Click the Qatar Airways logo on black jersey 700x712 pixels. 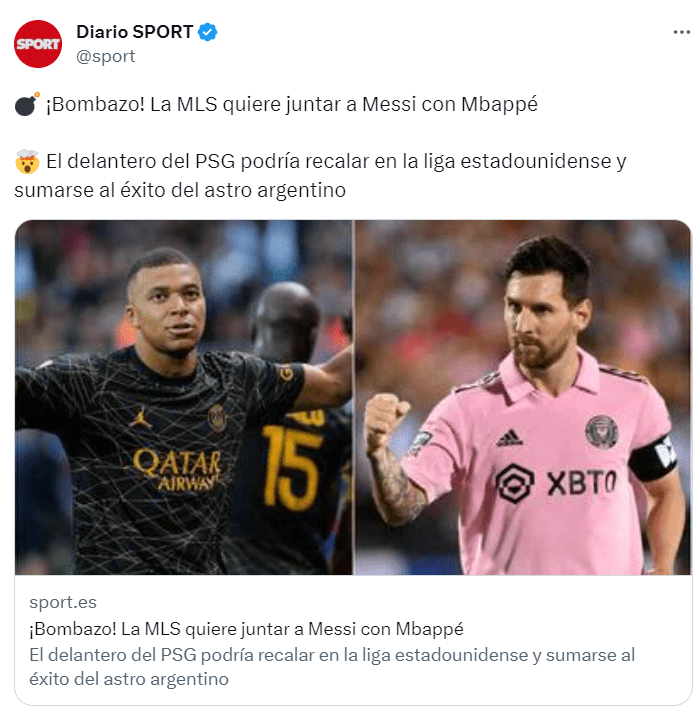179,470
